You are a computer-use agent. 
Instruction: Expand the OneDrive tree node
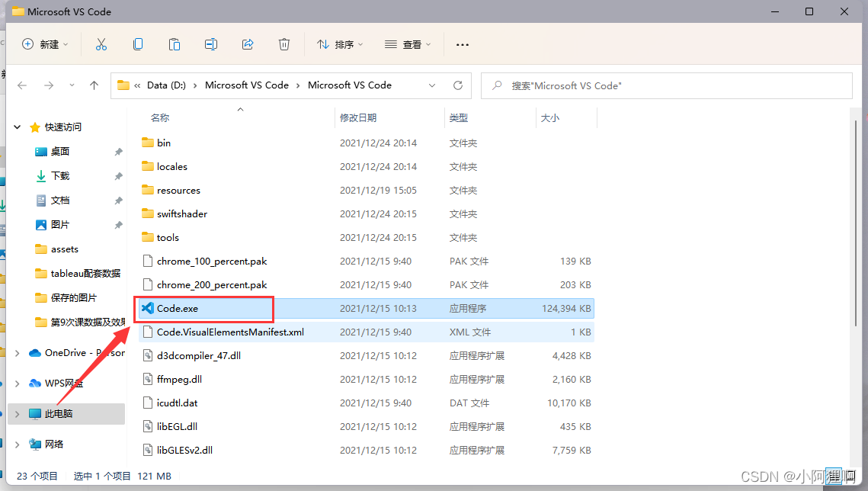coord(18,353)
